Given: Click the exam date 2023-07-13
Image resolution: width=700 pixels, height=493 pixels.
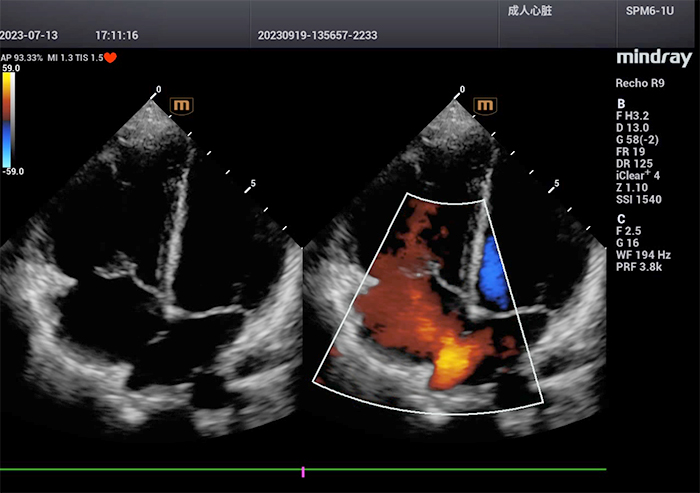Looking at the screenshot, I should point(37,35).
